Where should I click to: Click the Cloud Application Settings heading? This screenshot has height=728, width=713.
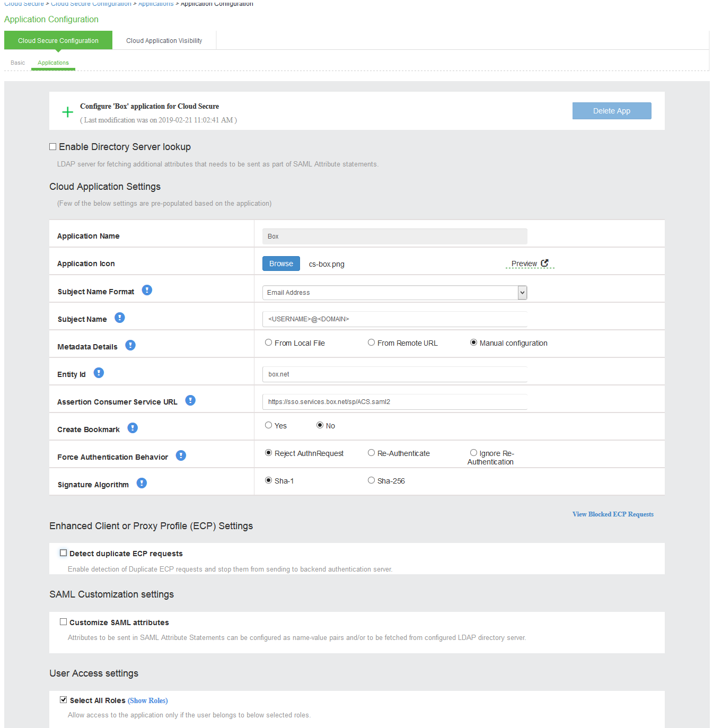click(105, 187)
